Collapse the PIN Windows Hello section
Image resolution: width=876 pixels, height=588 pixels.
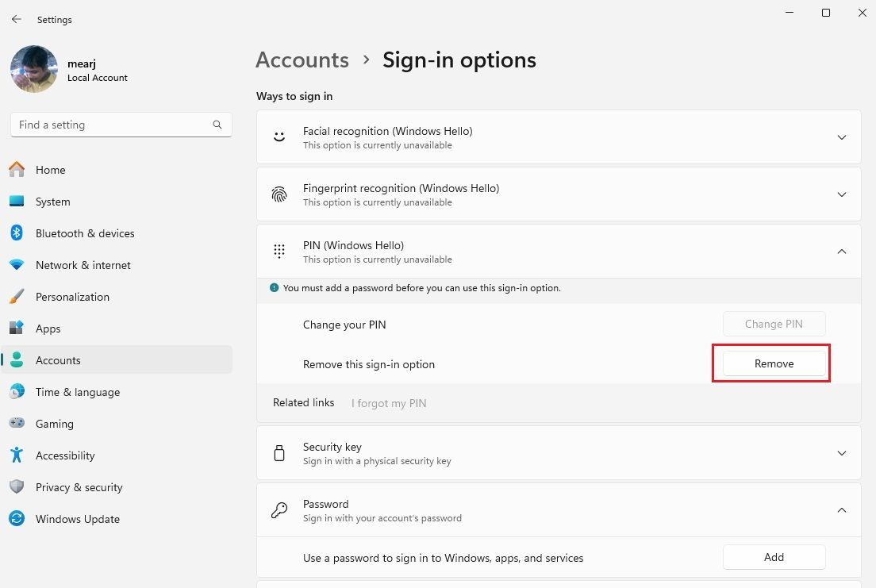(x=842, y=251)
